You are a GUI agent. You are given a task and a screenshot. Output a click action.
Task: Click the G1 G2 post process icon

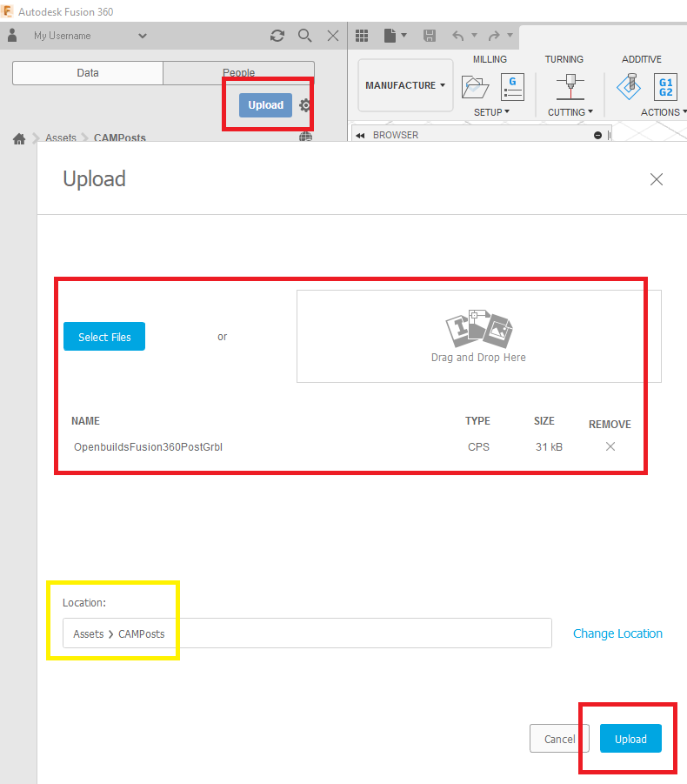[665, 87]
